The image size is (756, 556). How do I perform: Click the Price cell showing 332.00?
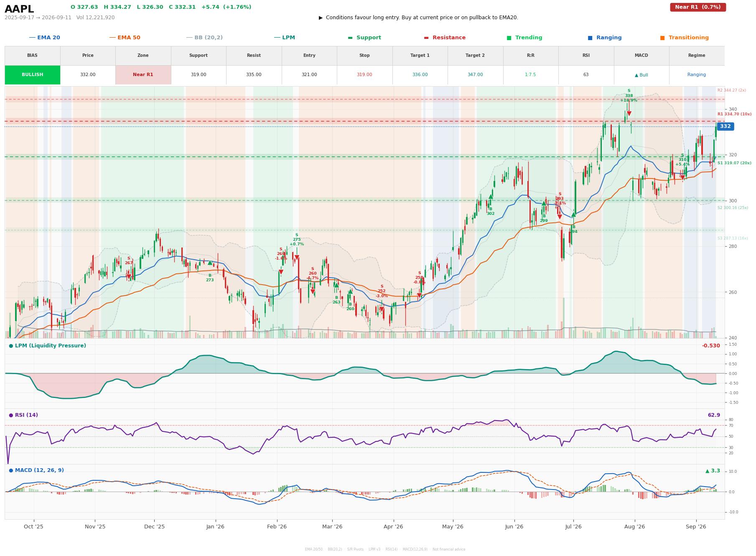tap(88, 75)
